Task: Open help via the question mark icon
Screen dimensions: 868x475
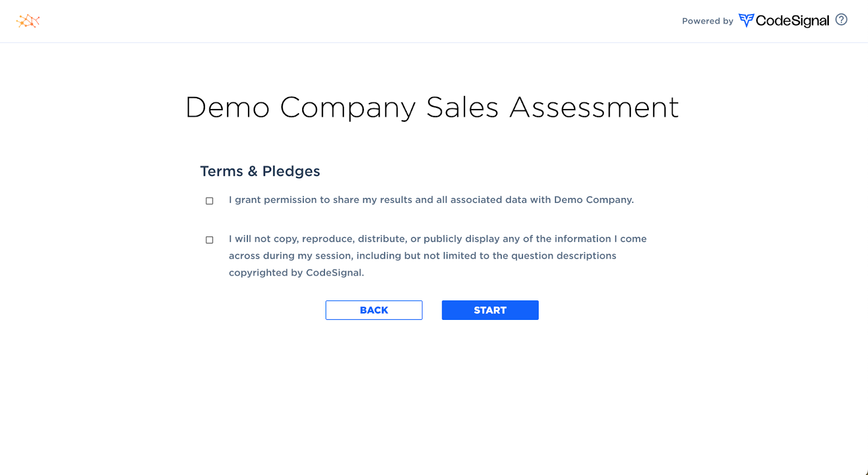Action: [841, 20]
